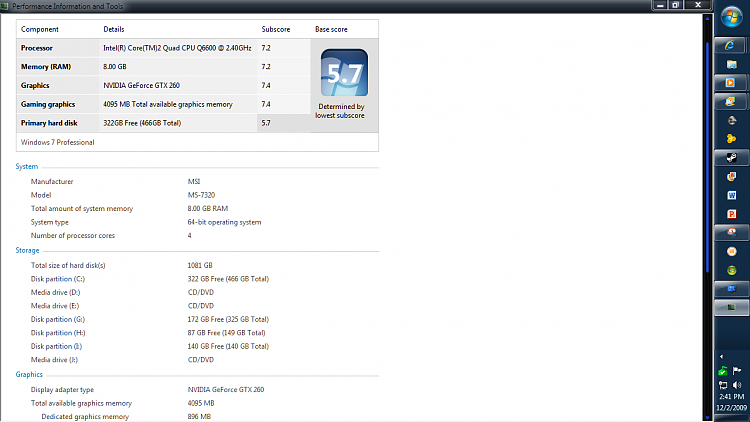Select the Processor row label
This screenshot has height=422, width=750.
click(37, 48)
